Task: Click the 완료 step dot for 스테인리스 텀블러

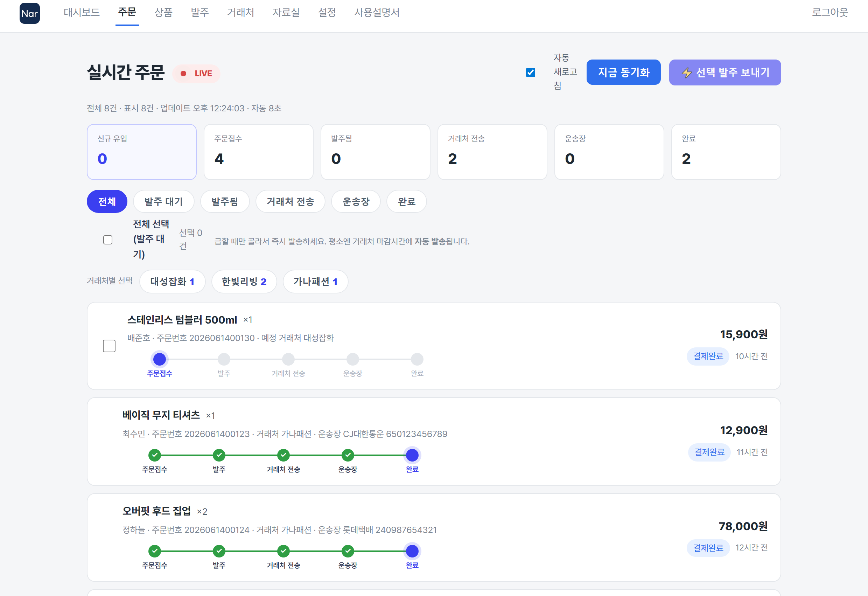Action: [x=417, y=359]
